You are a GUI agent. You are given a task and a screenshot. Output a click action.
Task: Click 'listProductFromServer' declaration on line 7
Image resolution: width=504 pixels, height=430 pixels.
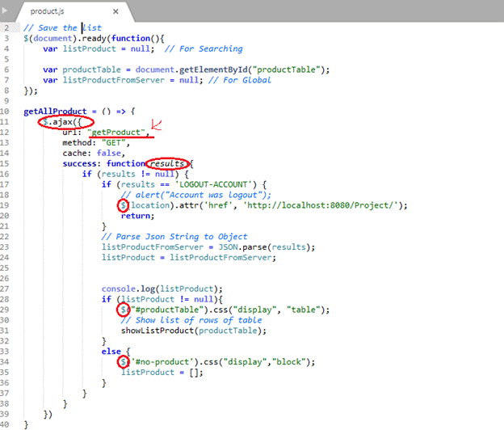(x=113, y=80)
